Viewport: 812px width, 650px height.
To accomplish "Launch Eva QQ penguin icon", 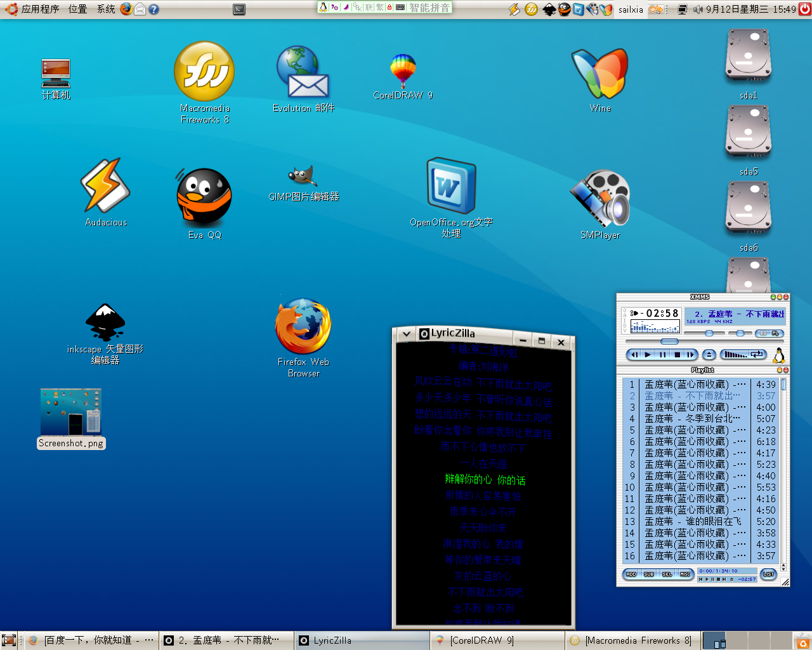I will (x=204, y=204).
